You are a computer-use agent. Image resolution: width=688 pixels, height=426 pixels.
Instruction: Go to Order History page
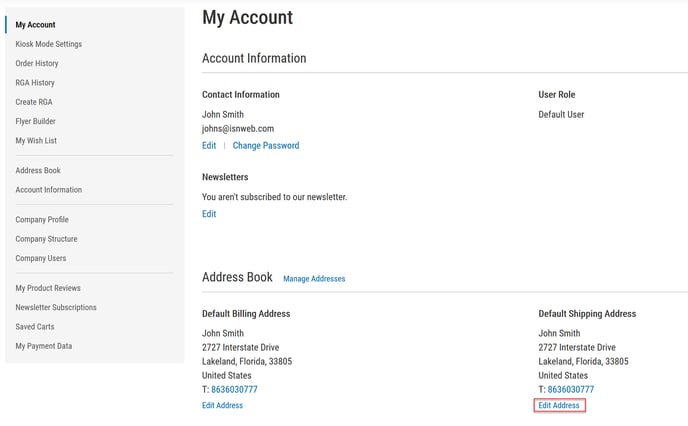[37, 64]
